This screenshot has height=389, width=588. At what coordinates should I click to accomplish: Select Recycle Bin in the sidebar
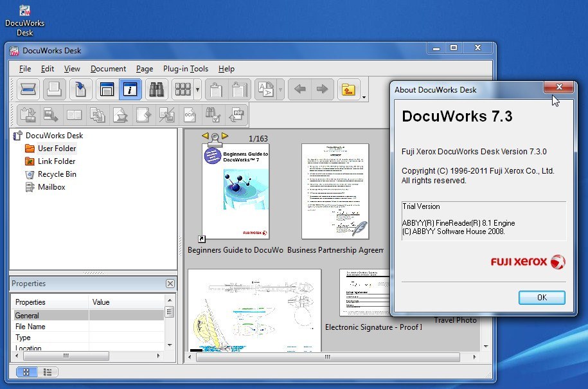[x=51, y=174]
